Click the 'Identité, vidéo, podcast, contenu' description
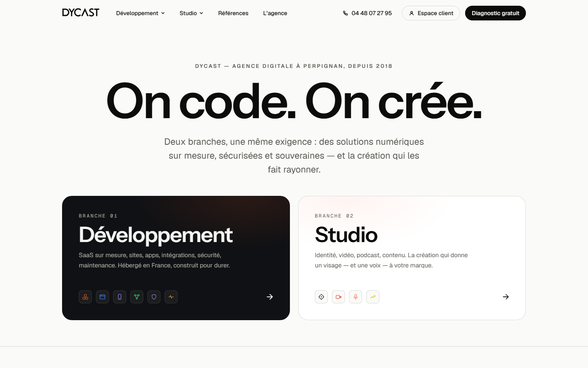The height and width of the screenshot is (368, 588). (391, 260)
